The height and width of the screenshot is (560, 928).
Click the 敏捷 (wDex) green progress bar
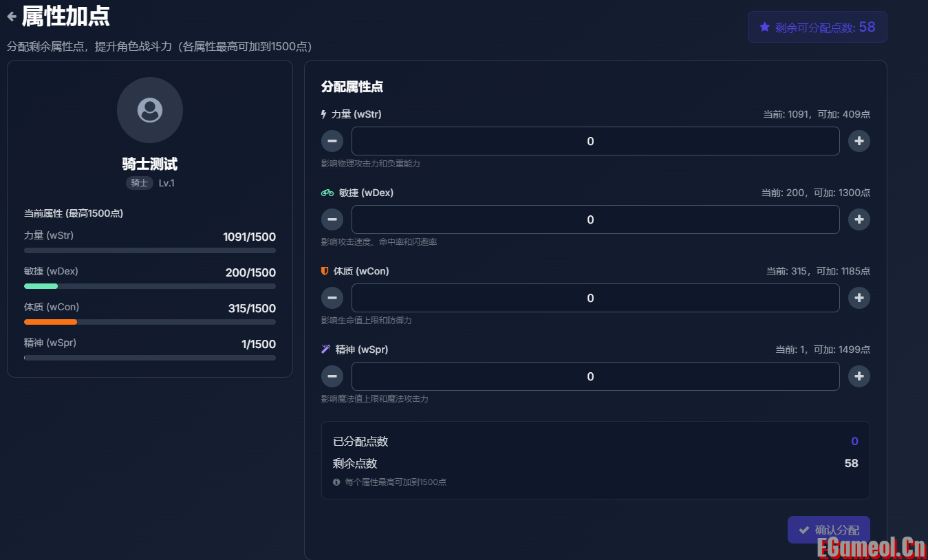tap(41, 286)
